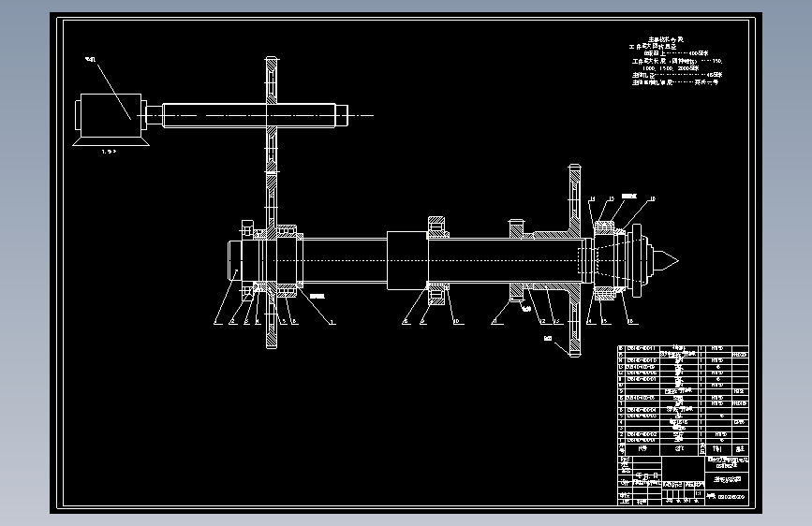Select the hatched bearing above the spindle middle
Screen dimensions: 812x526
click(436, 226)
